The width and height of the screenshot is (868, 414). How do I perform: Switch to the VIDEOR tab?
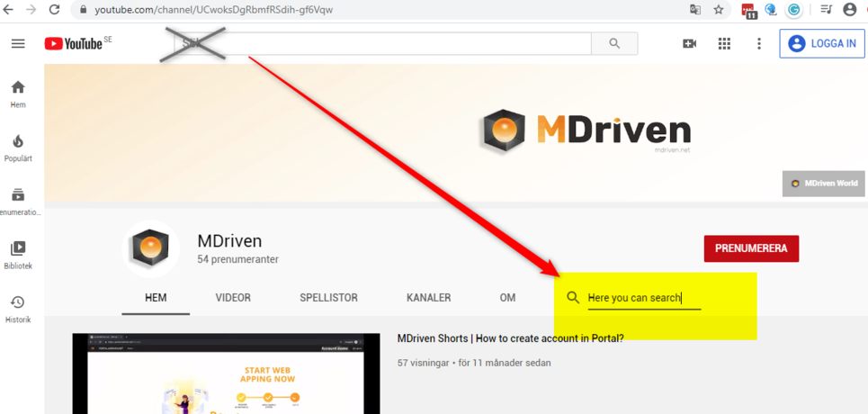click(x=233, y=298)
